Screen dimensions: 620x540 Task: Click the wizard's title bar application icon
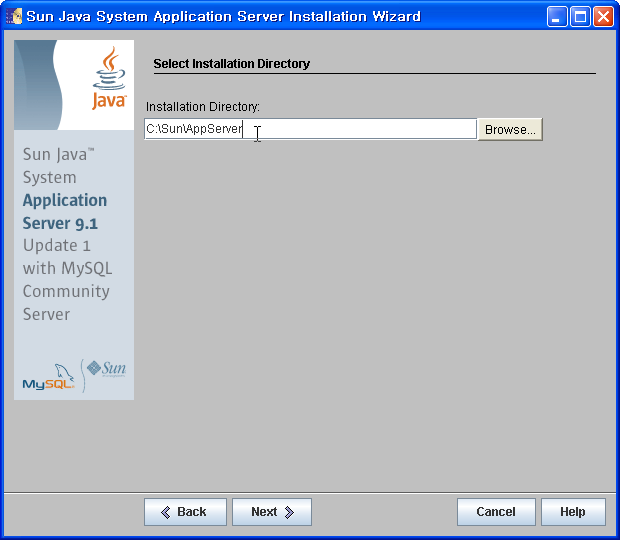click(x=14, y=16)
